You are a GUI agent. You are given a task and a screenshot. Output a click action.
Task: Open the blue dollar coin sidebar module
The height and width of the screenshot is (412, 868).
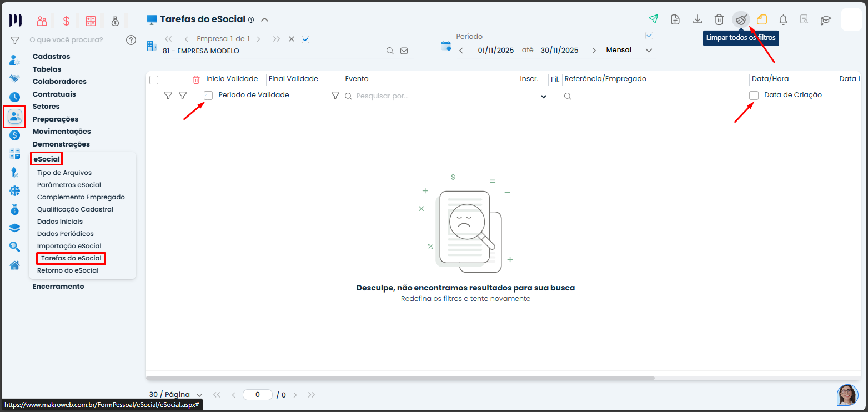[14, 135]
